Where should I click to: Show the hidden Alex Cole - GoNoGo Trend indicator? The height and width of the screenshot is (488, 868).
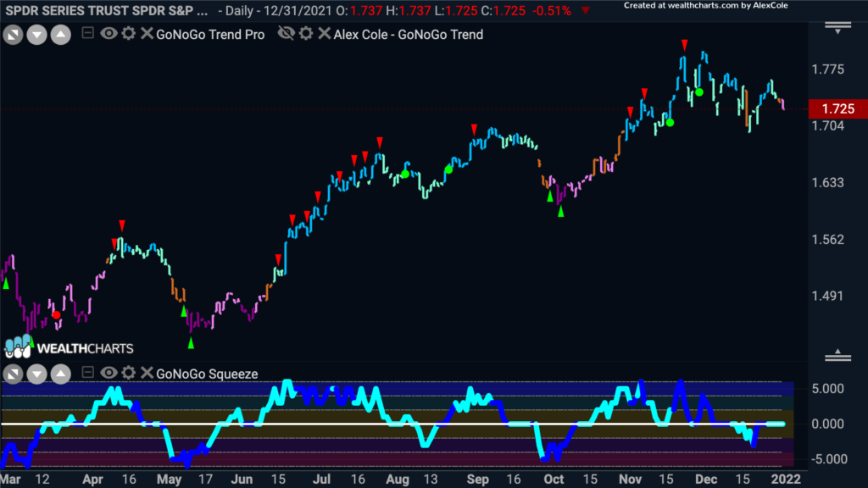tap(287, 34)
